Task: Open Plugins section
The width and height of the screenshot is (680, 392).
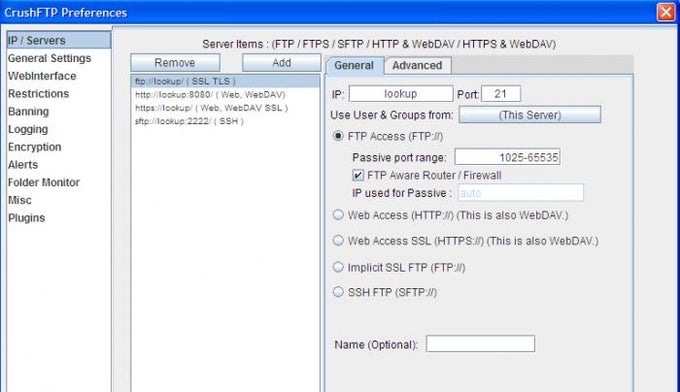Action: (26, 218)
